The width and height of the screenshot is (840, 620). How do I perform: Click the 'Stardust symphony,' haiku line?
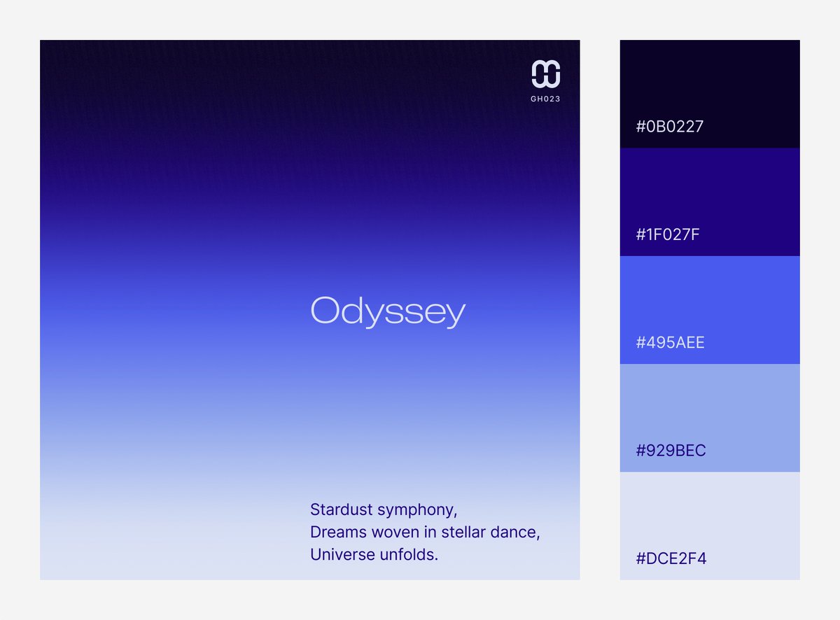pos(384,509)
